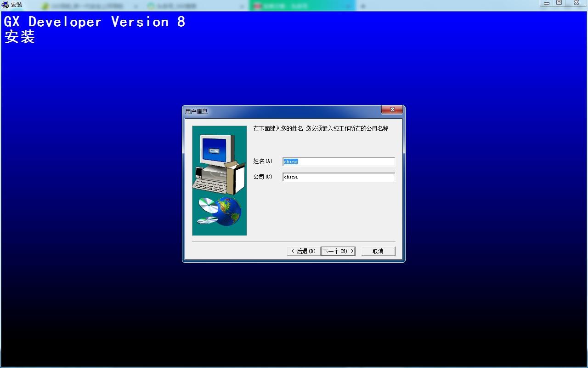588x368 pixels.
Task: Select the first blurred tab at top
Action: [90, 6]
